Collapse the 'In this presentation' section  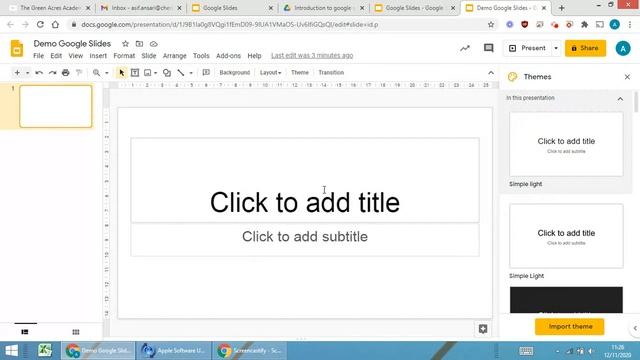620,99
